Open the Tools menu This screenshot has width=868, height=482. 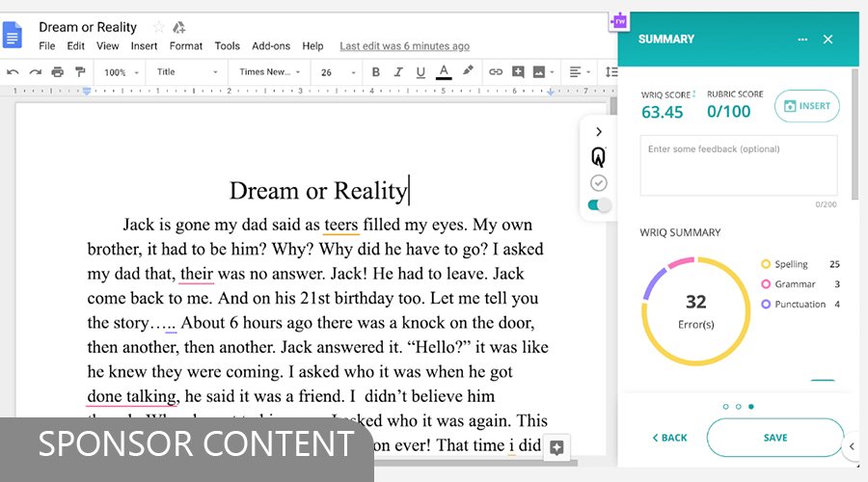coord(228,46)
